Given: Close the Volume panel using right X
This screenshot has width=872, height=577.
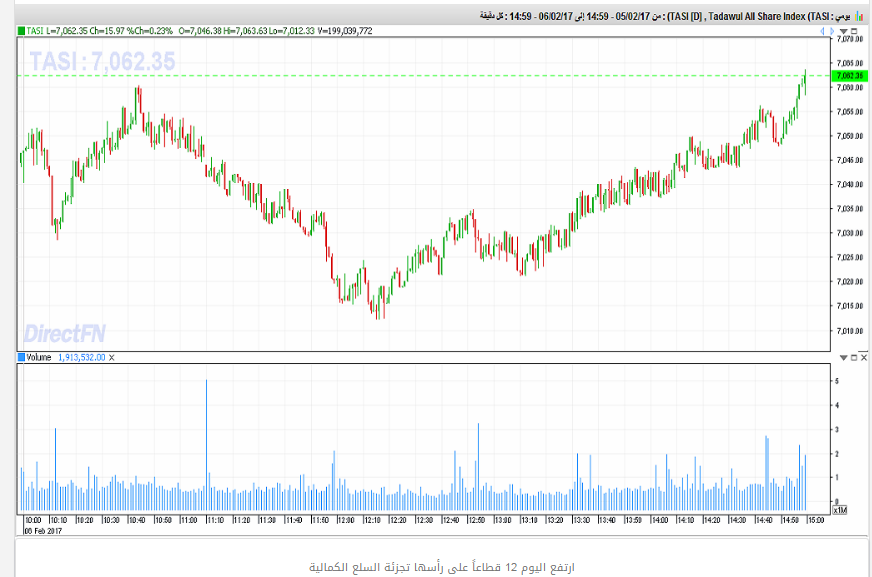Looking at the screenshot, I should (864, 357).
